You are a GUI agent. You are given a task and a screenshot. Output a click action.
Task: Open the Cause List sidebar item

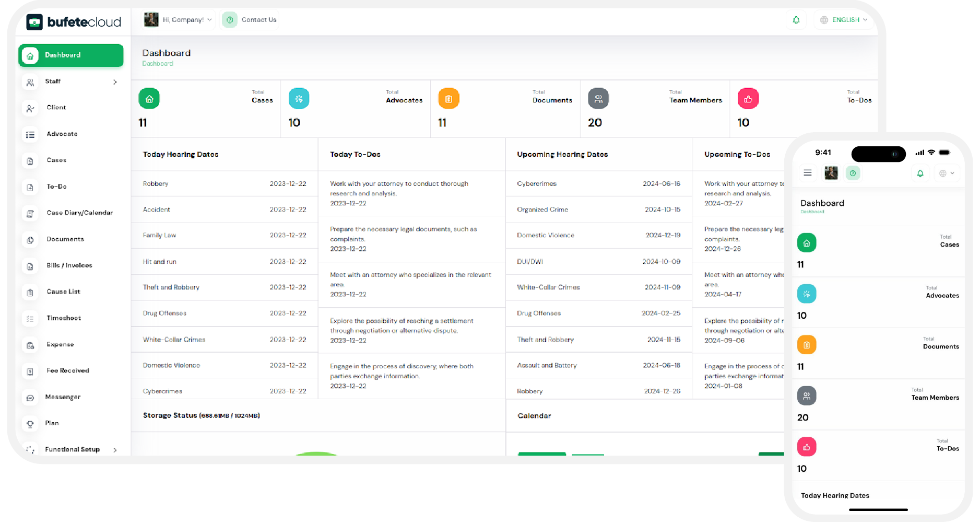63,292
